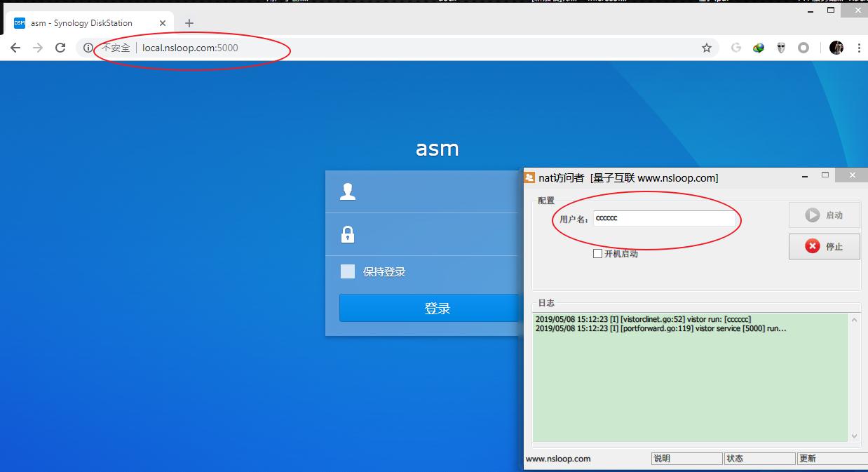Bookmark page with star icon
Image resolution: width=868 pixels, height=472 pixels.
click(706, 48)
